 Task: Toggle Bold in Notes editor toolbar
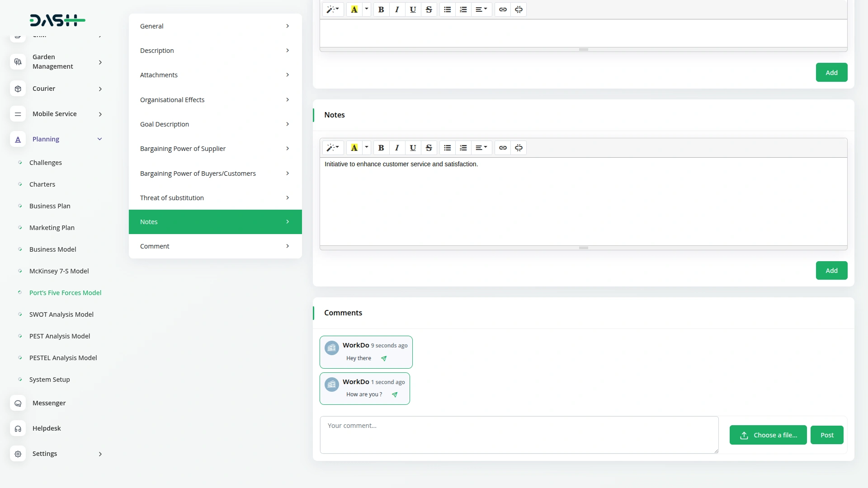(x=381, y=148)
